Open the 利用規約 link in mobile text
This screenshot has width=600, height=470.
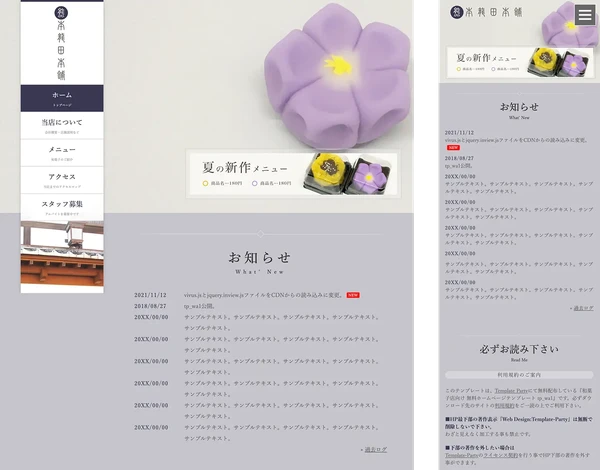[503, 405]
